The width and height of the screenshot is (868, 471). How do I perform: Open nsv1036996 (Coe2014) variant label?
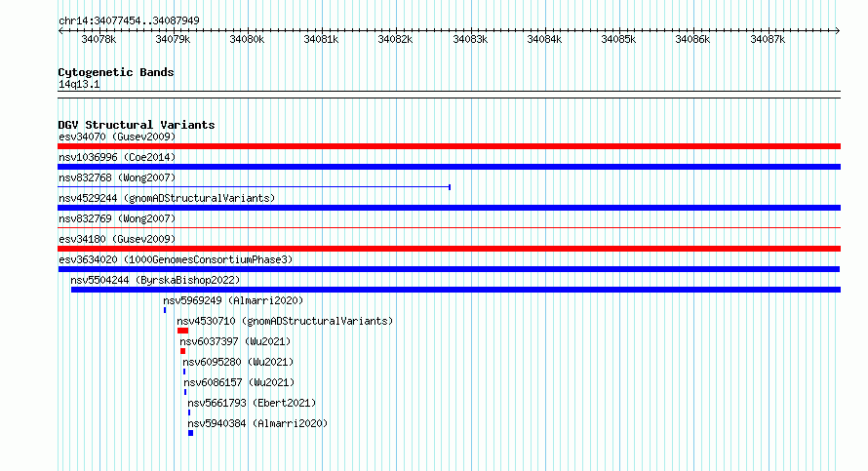[x=117, y=157]
